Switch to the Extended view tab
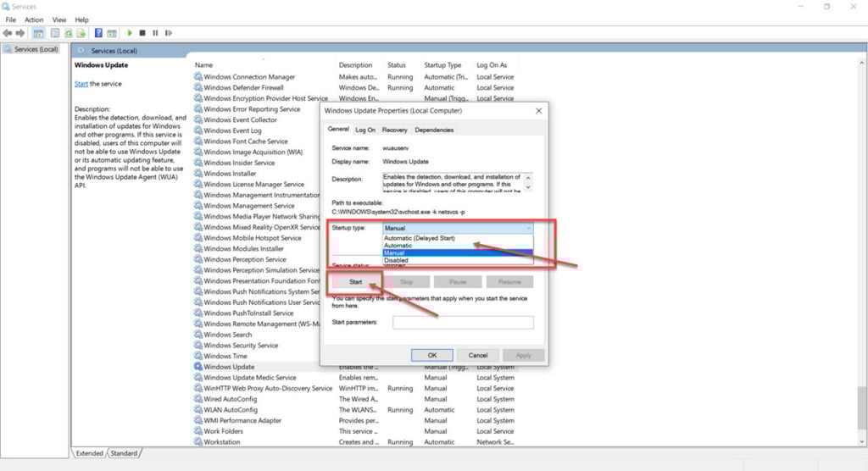The height and width of the screenshot is (471, 868). tap(90, 453)
